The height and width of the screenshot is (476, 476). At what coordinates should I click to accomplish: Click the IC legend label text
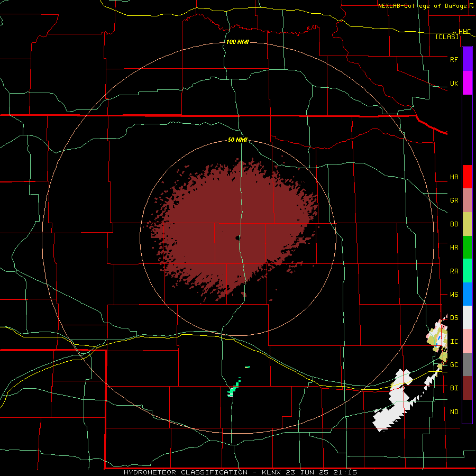454,342
